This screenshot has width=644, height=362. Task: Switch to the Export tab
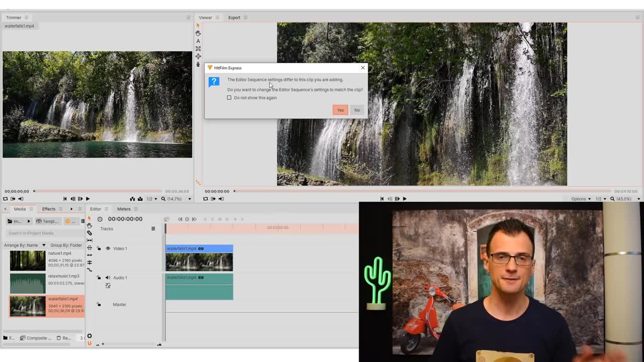[x=234, y=18]
